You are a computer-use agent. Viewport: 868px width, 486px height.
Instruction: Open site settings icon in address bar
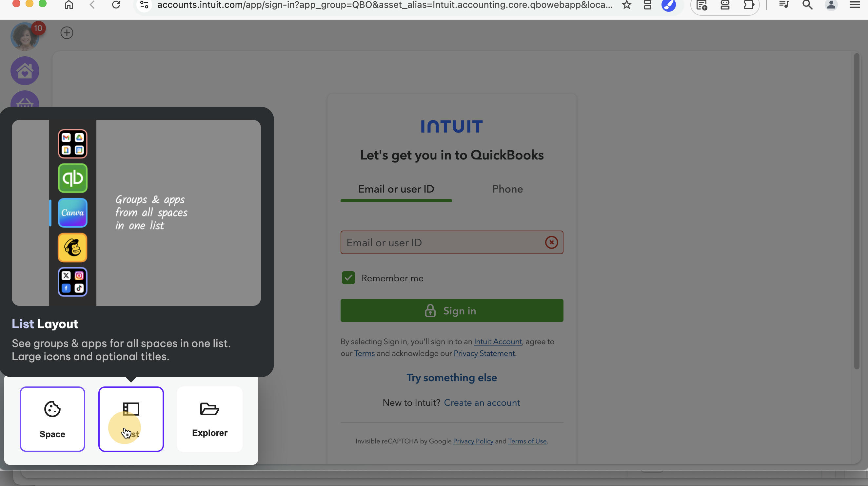pos(144,5)
